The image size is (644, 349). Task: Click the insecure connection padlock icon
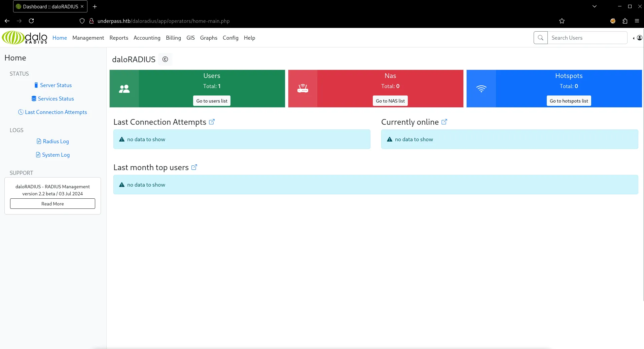pyautogui.click(x=91, y=21)
